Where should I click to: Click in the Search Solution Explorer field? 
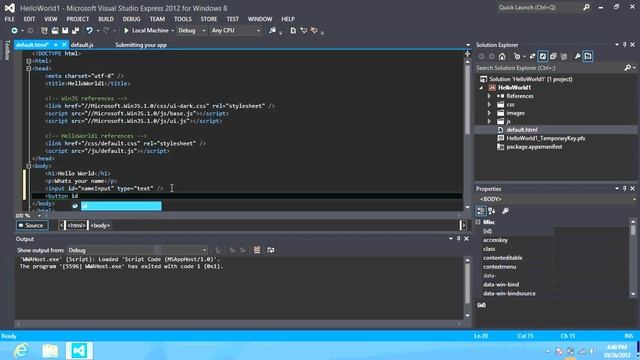[x=549, y=68]
